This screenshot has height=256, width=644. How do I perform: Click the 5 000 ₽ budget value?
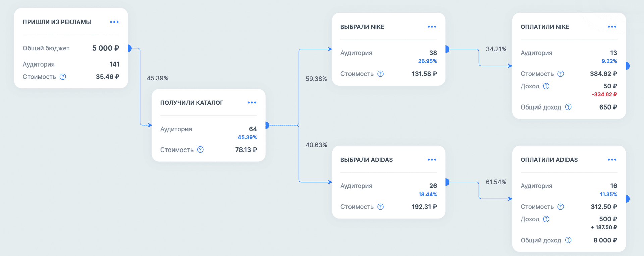pyautogui.click(x=106, y=48)
